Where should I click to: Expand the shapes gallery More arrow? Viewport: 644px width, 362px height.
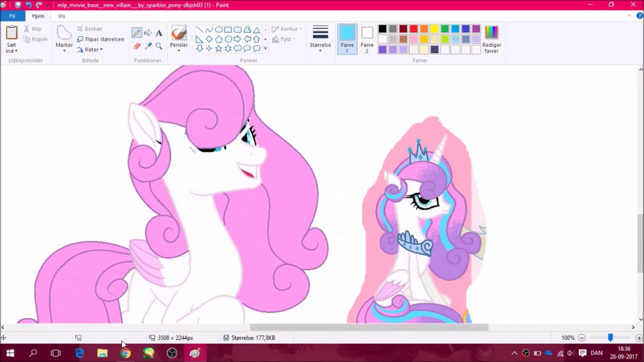click(x=265, y=49)
